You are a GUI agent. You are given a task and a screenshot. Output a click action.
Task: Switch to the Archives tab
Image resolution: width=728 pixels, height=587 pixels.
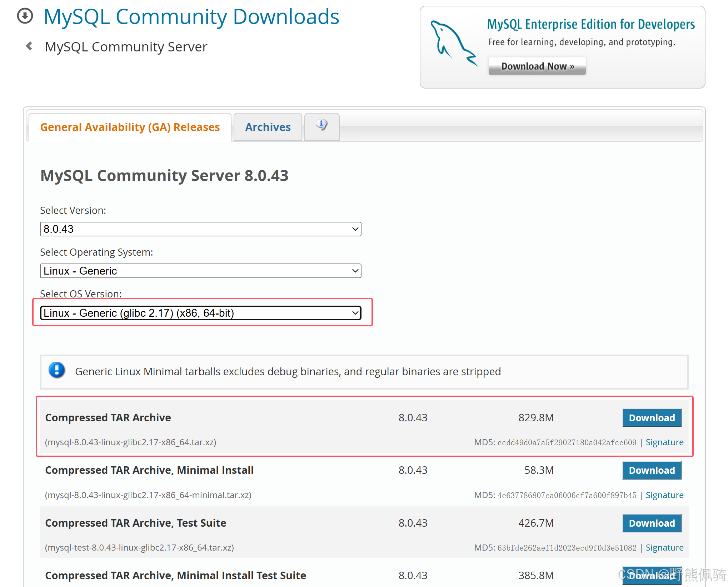pos(268,127)
